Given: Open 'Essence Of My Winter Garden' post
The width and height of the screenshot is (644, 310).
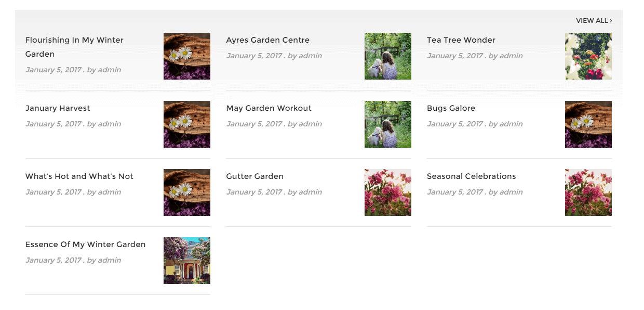Looking at the screenshot, I should coord(86,244).
